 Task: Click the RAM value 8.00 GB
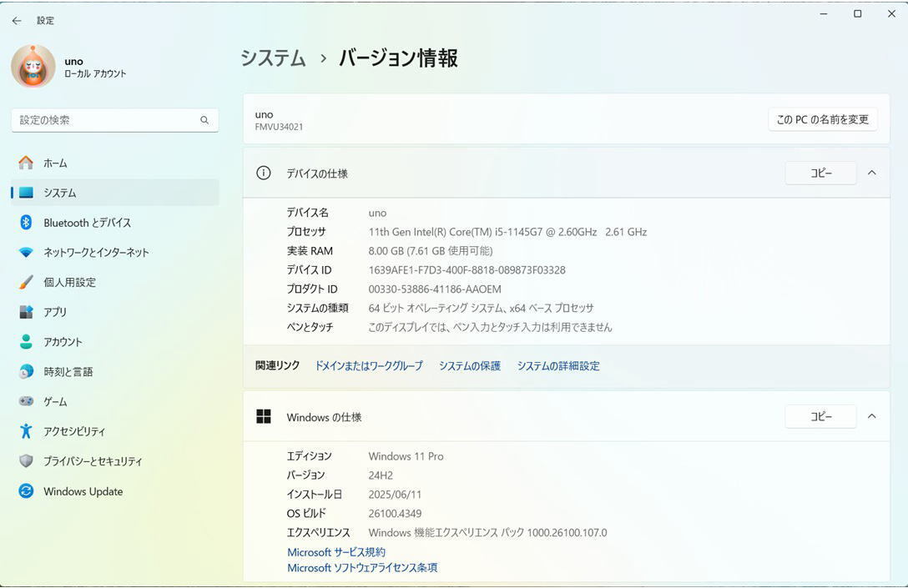coord(431,251)
